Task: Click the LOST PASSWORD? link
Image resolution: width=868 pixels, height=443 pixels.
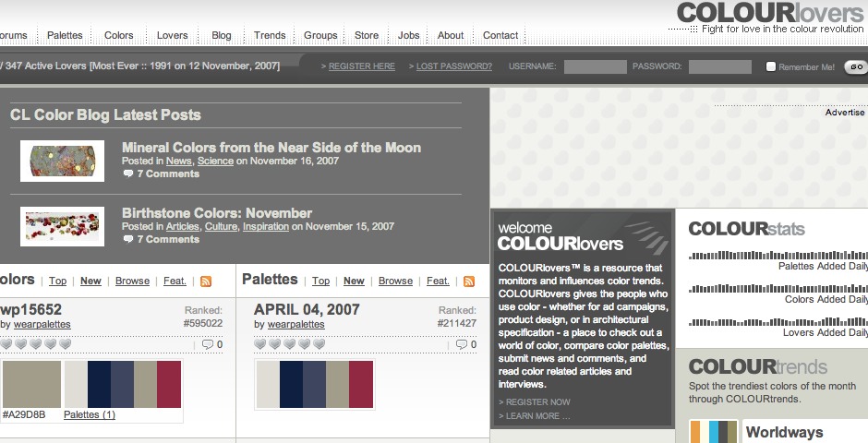Action: (x=454, y=66)
